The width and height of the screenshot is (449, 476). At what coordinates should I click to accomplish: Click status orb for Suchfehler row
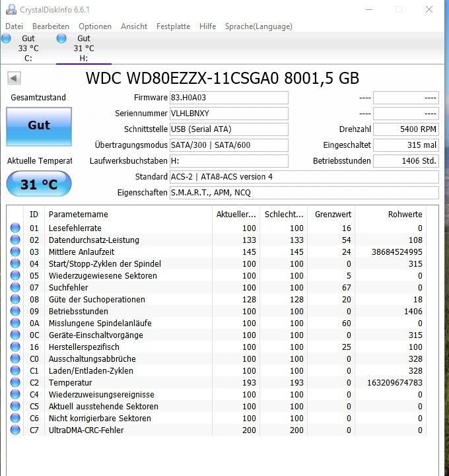(15, 287)
